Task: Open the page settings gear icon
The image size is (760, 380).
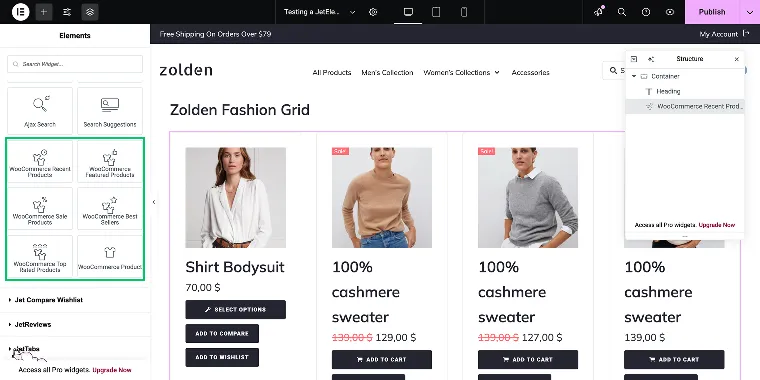Action: [x=373, y=12]
